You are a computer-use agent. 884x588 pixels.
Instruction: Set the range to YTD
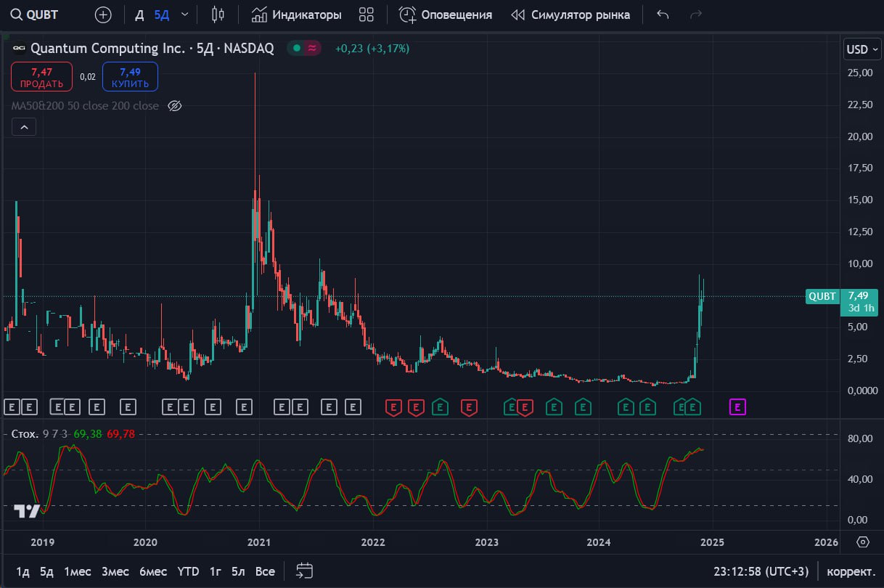(188, 571)
